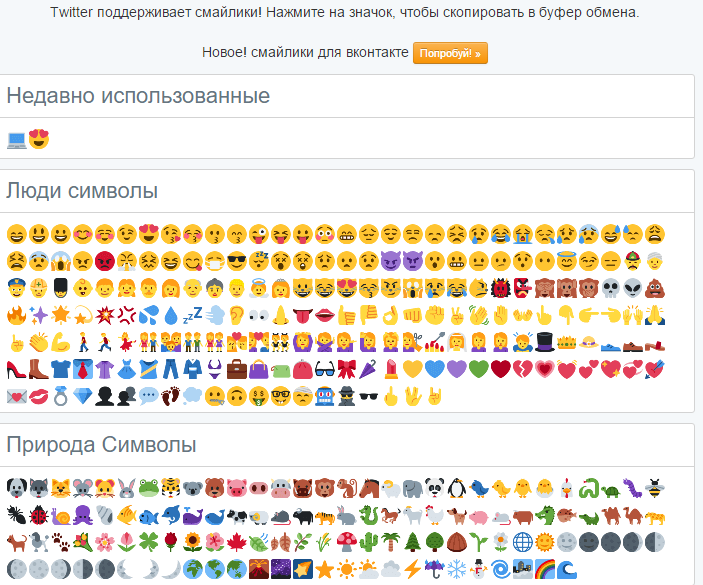The image size is (703, 585).
Task: Copy the elephant emoji
Action: tap(412, 488)
